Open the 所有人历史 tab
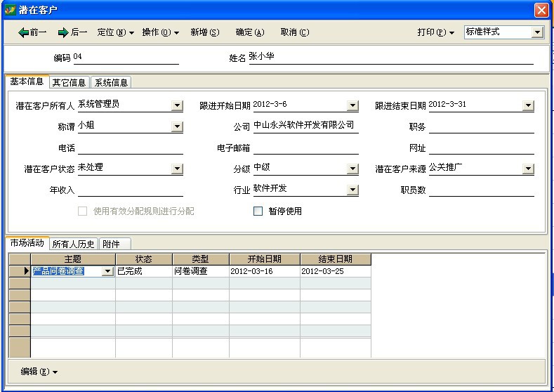The width and height of the screenshot is (554, 392). tap(74, 244)
